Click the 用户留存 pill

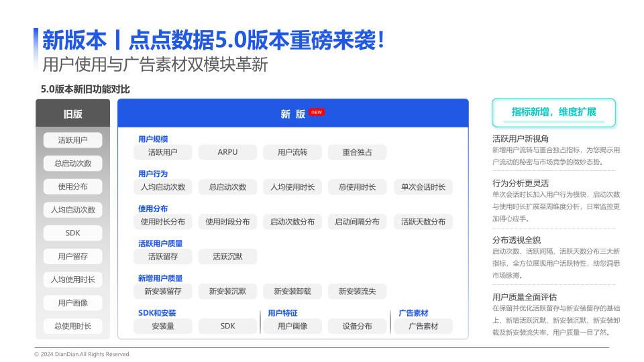(72, 257)
